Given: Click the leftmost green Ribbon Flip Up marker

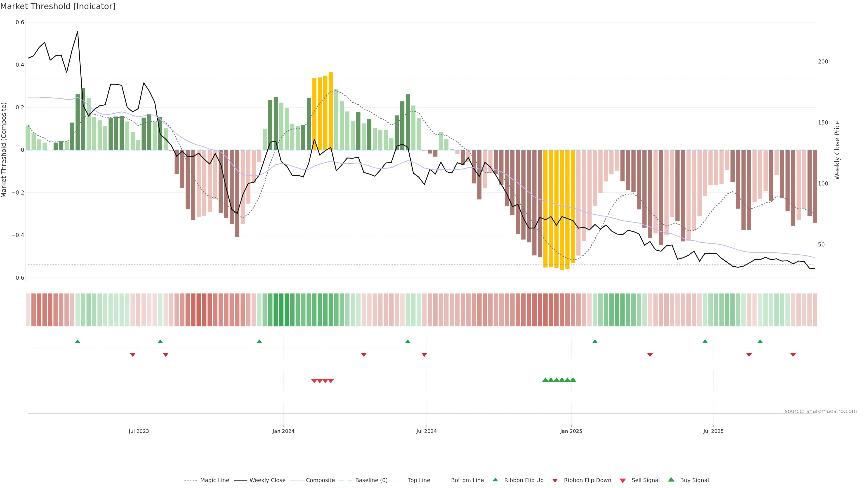Looking at the screenshot, I should [78, 342].
